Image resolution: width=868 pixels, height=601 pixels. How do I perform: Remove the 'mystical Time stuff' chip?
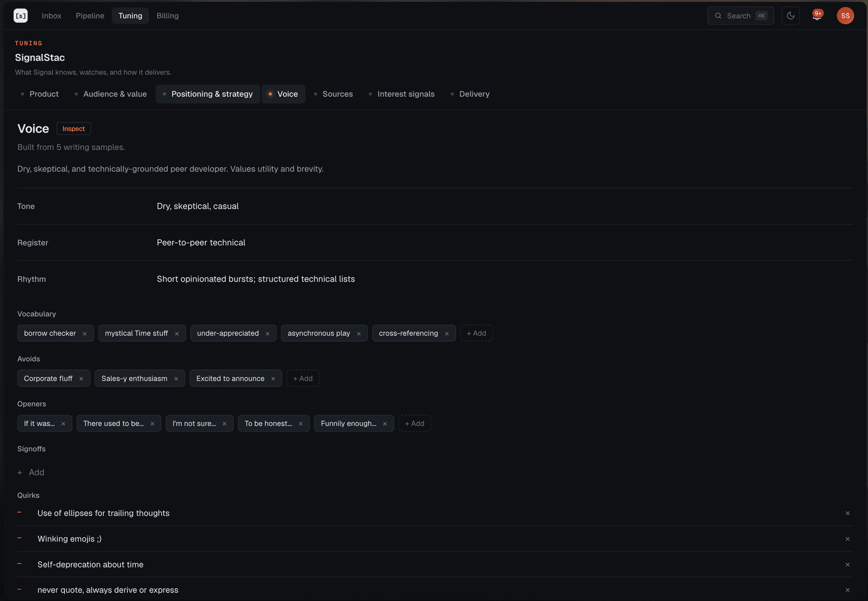click(x=177, y=334)
